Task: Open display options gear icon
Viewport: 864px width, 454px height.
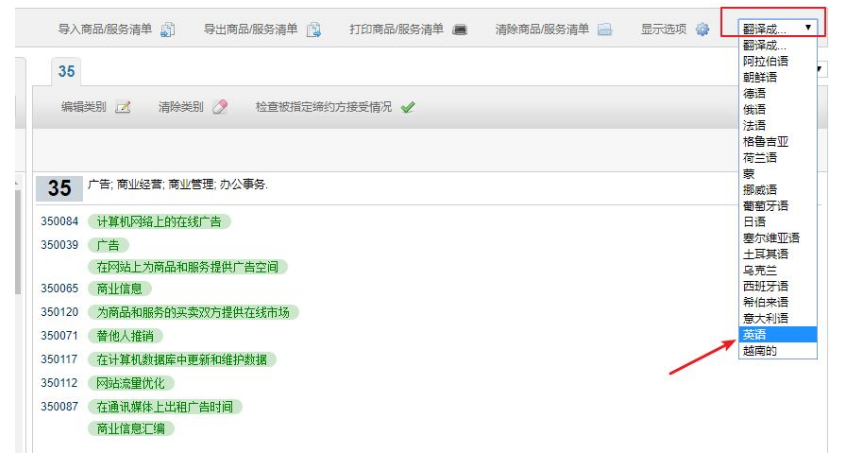Action: 702,29
